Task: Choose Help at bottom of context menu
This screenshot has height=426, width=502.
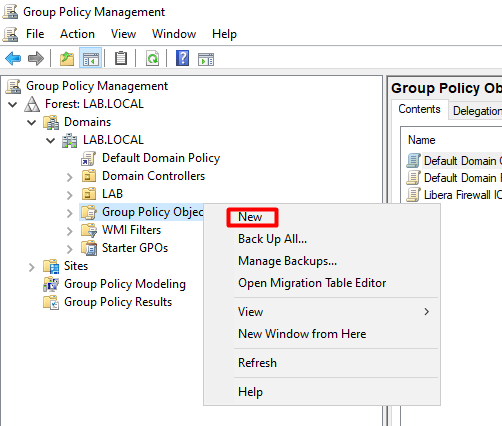Action: (322, 392)
